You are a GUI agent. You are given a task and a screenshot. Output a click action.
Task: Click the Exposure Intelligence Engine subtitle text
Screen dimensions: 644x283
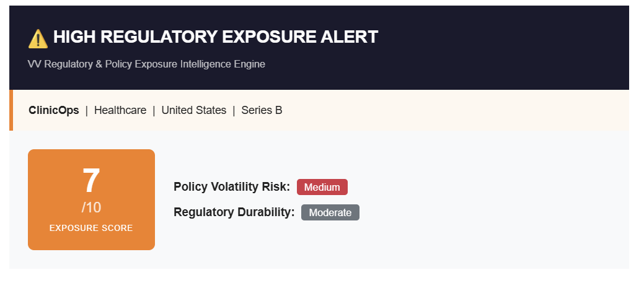pyautogui.click(x=146, y=64)
